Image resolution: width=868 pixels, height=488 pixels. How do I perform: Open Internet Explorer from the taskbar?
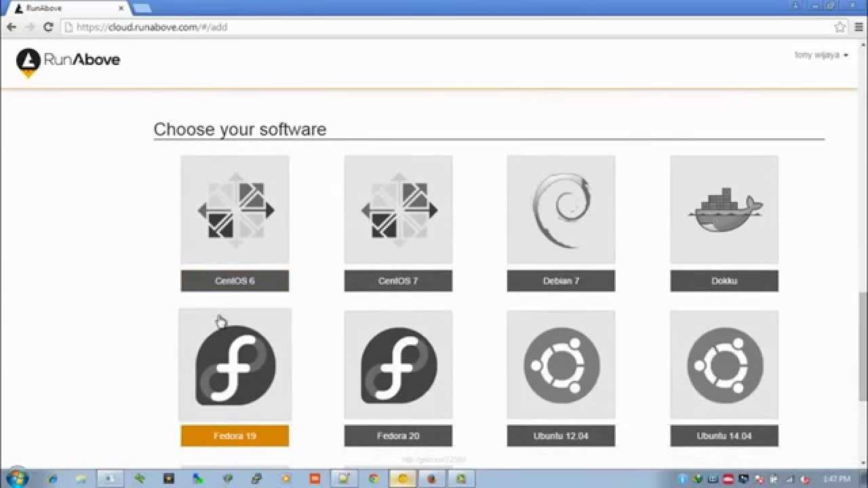[x=53, y=479]
